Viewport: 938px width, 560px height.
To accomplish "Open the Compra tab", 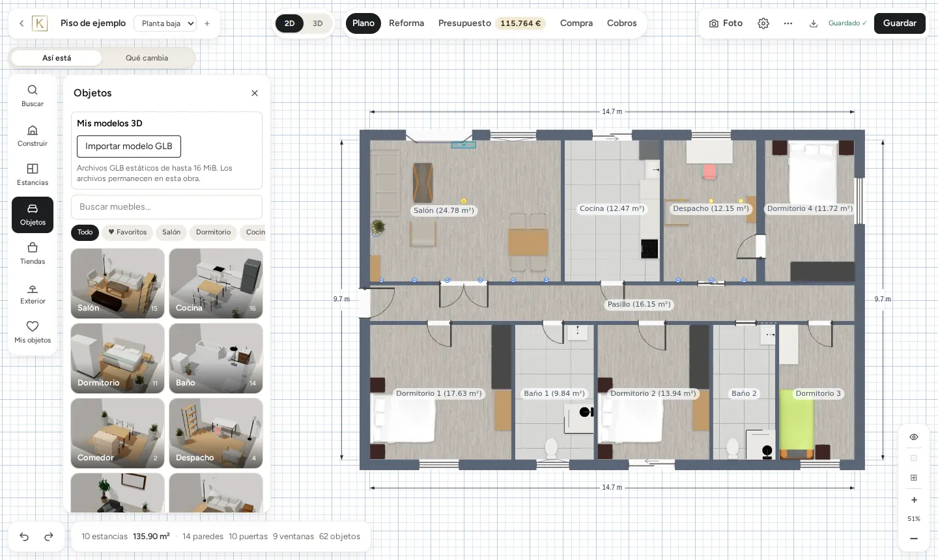I will click(576, 23).
